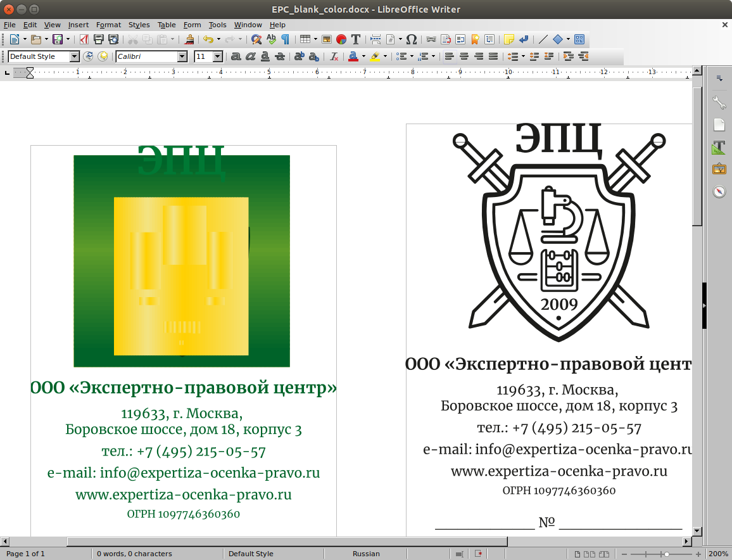Image resolution: width=732 pixels, height=560 pixels.
Task: Open Find and Replace tool
Action: click(256, 39)
